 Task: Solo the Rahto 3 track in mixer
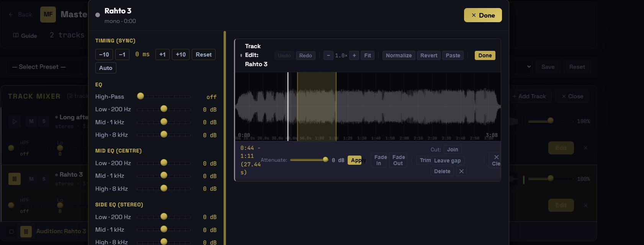point(44,178)
